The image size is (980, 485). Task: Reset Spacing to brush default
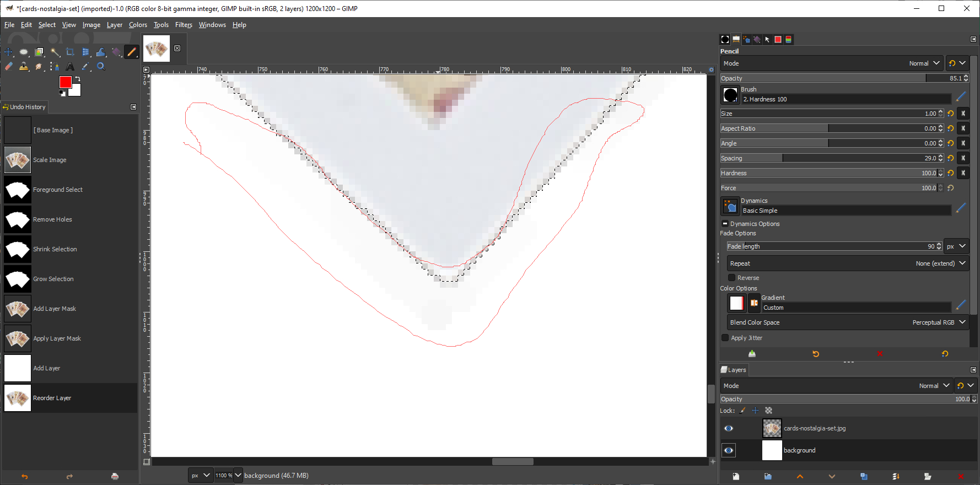951,158
